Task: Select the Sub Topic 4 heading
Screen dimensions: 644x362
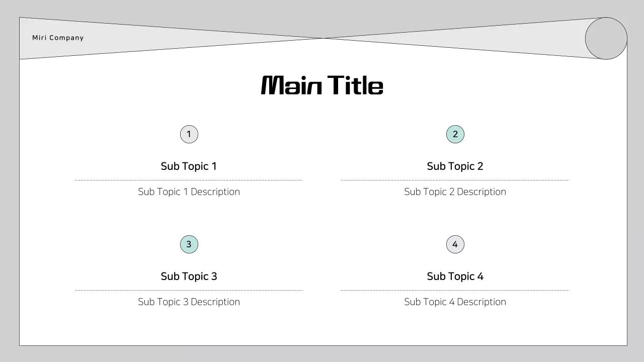Action: [455, 277]
